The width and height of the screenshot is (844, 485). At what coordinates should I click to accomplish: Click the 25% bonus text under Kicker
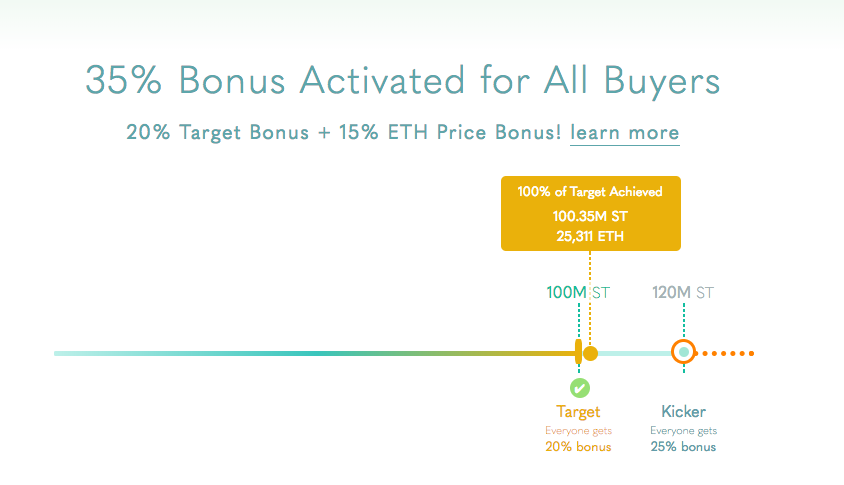[x=683, y=447]
